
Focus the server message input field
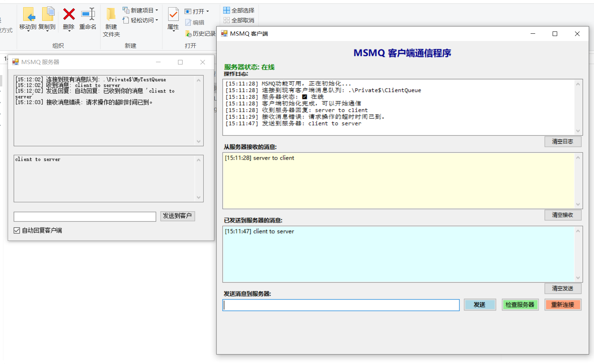tap(85, 217)
